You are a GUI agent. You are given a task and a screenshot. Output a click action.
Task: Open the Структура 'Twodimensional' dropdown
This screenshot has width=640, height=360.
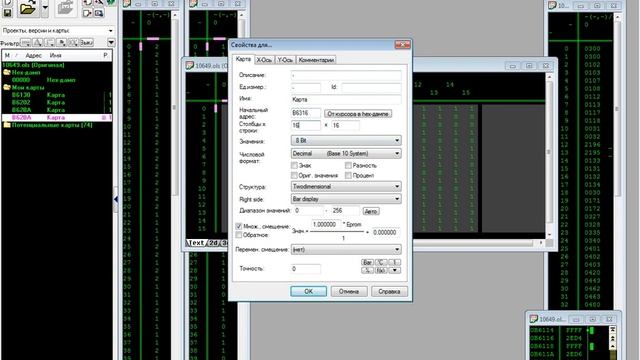click(x=346, y=187)
